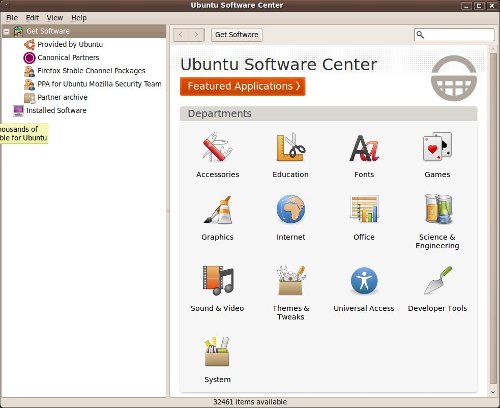Click the Themes & Tweaks label

click(x=291, y=313)
